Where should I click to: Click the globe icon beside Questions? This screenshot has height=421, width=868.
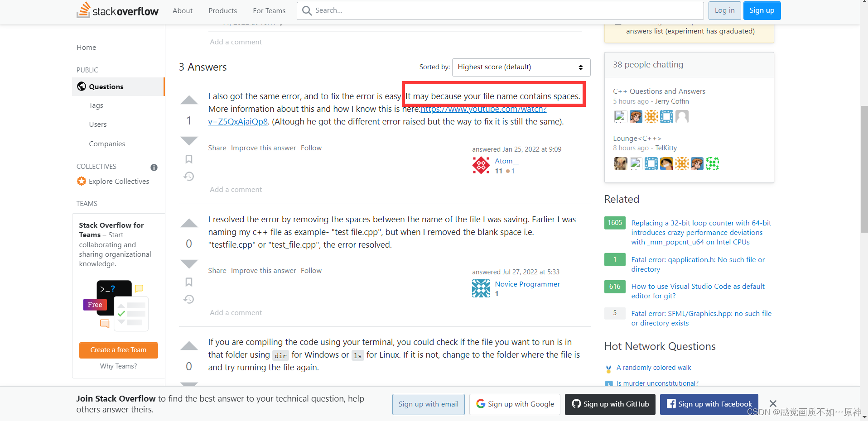82,86
